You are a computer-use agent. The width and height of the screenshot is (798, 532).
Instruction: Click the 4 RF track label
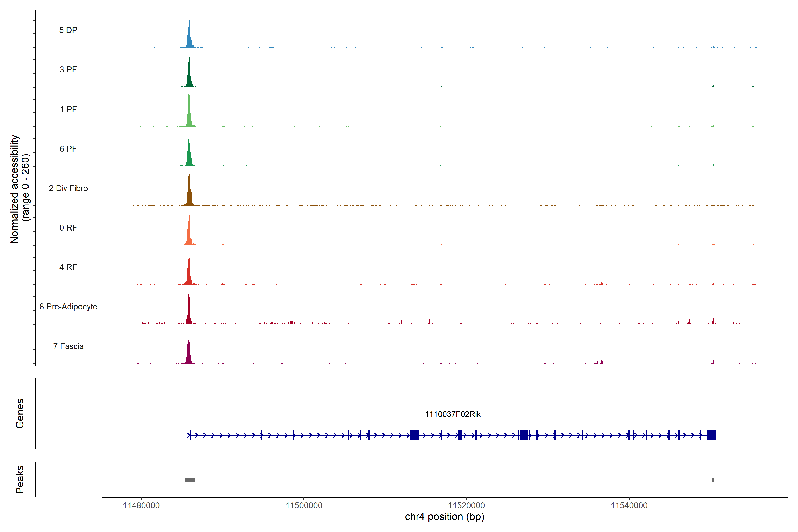click(68, 267)
